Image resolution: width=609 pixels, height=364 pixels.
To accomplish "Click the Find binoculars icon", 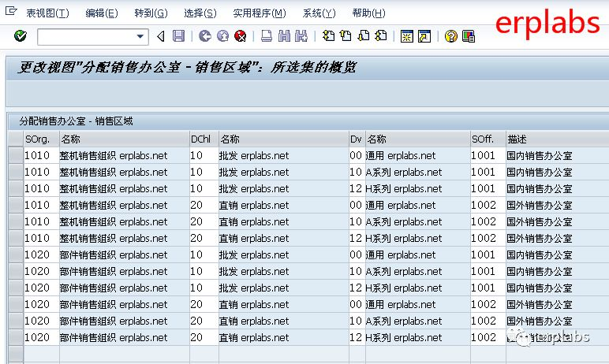I will pos(284,36).
